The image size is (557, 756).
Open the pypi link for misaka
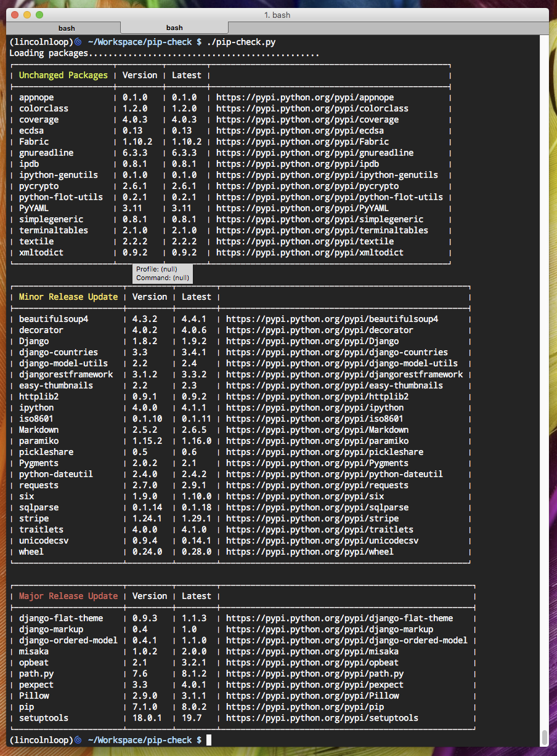[x=312, y=651]
